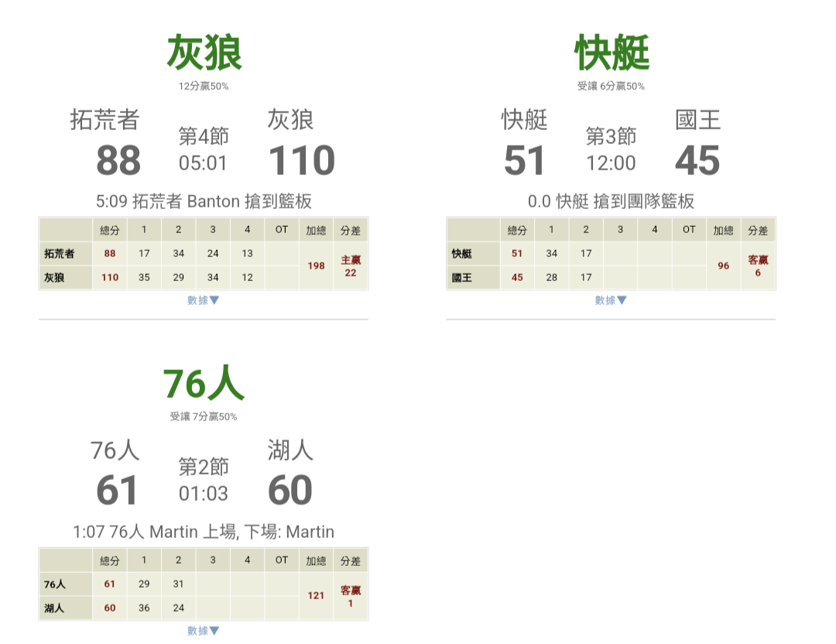Select the '12分贏50%' prediction text
Image resolution: width=836 pixels, height=644 pixels.
pos(203,87)
